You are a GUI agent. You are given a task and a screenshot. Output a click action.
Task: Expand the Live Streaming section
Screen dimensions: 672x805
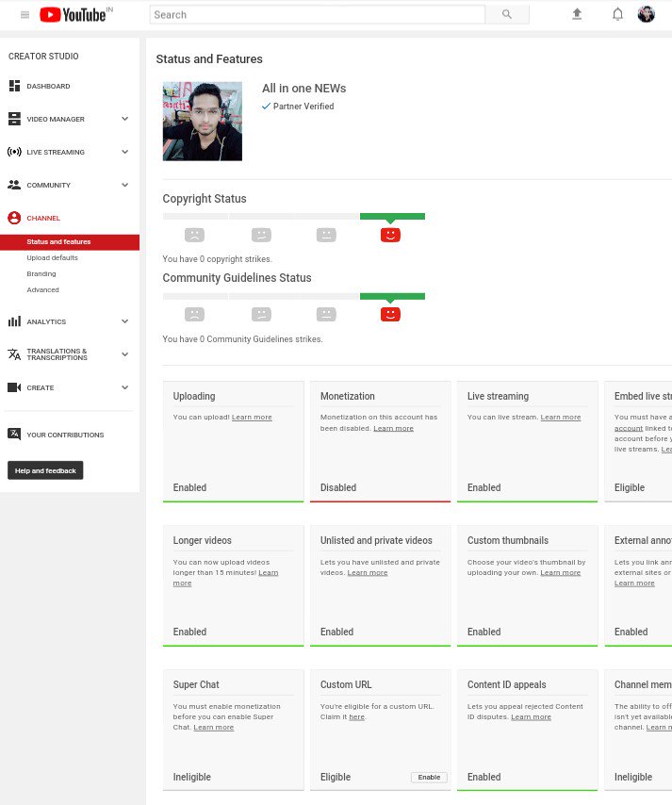124,152
